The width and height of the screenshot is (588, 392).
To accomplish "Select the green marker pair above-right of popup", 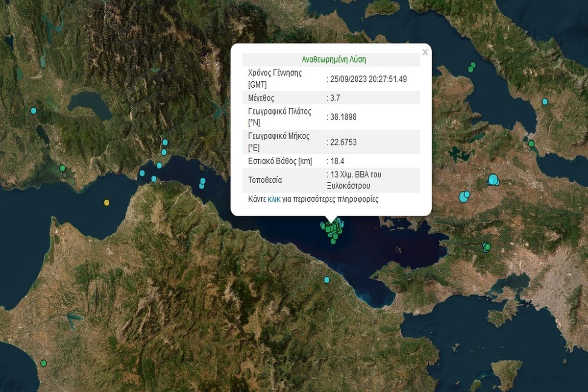I will point(472,67).
